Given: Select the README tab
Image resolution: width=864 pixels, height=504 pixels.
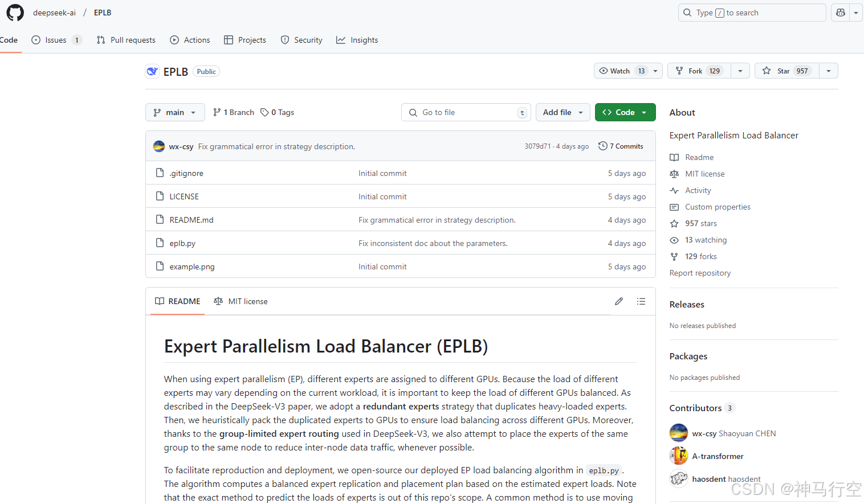Looking at the screenshot, I should (178, 301).
